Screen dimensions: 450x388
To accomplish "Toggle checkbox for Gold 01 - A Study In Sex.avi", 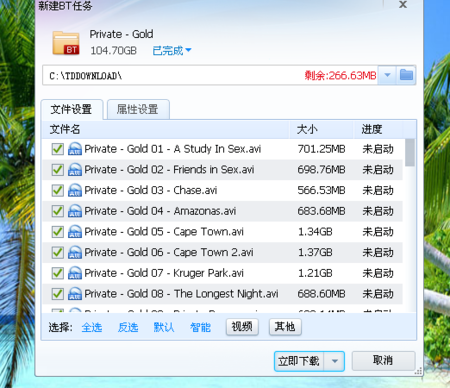I will coord(58,149).
